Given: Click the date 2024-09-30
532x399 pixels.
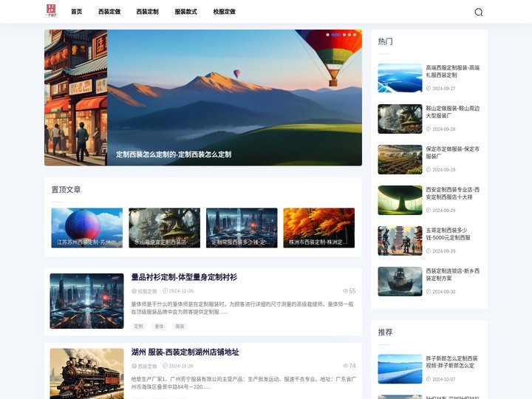Looking at the screenshot, I should coord(444,291).
